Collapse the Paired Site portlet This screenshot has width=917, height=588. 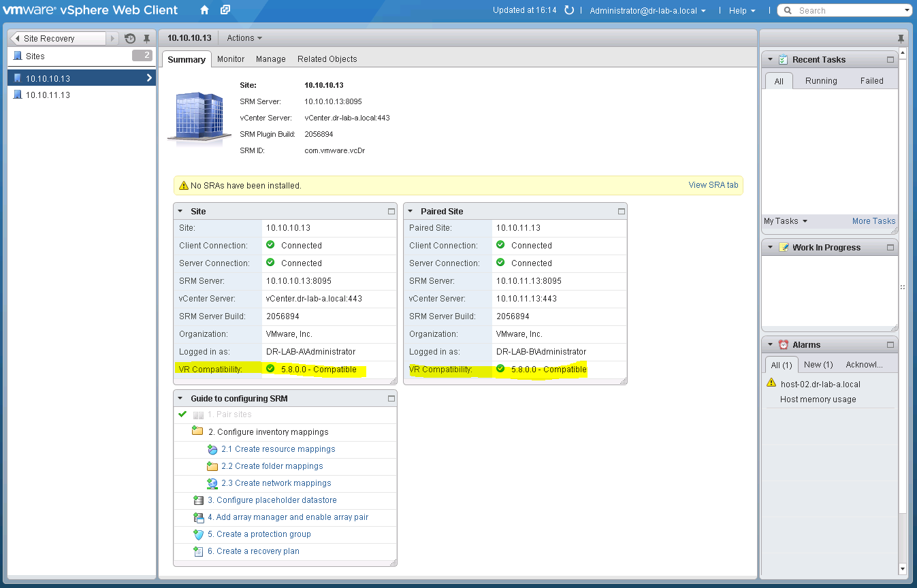(x=411, y=212)
